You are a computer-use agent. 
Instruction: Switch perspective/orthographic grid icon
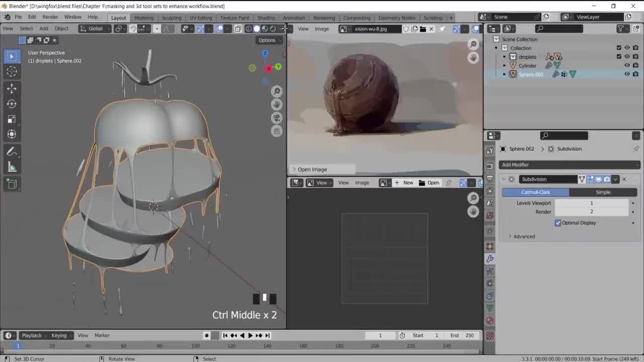(276, 131)
